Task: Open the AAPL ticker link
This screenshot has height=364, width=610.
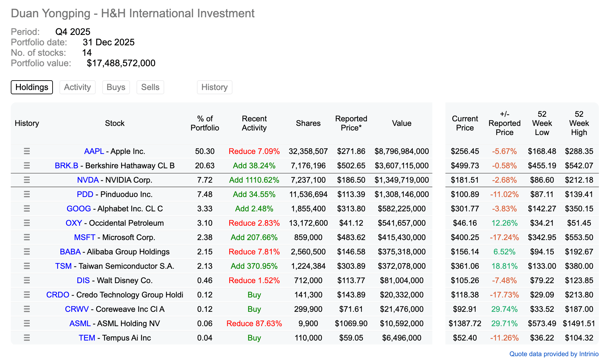Action: point(94,151)
